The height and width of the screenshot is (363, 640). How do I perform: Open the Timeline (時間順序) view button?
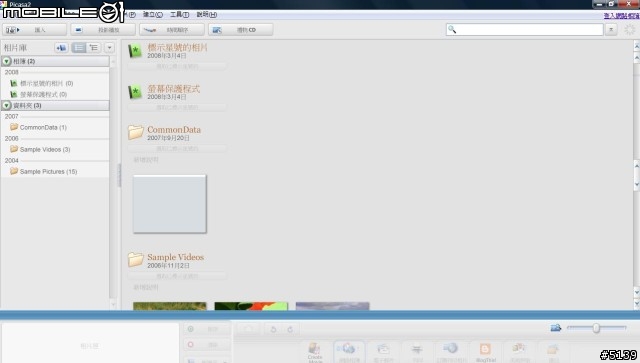[172, 30]
